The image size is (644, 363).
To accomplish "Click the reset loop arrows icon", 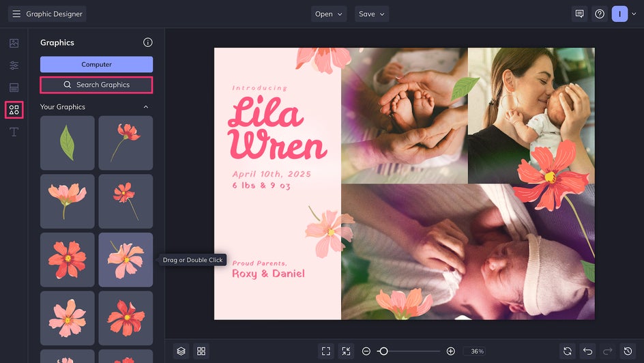I will pyautogui.click(x=567, y=351).
